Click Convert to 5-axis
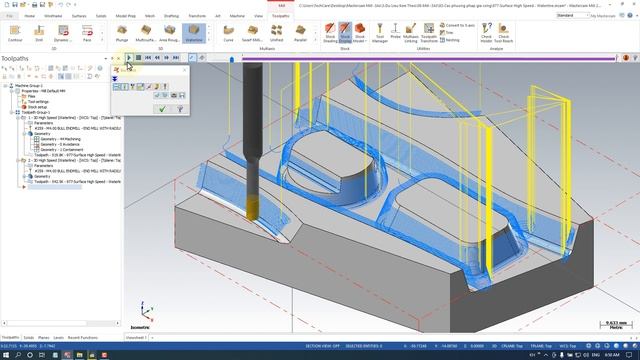Viewport: 640px width, 360px height. (x=457, y=25)
